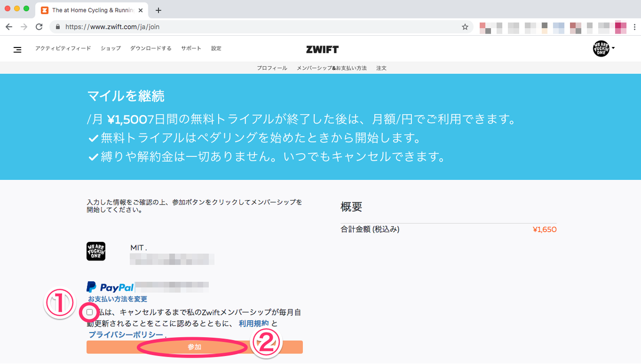Open the hamburger navigation menu
Screen dimensions: 641x364
click(18, 49)
